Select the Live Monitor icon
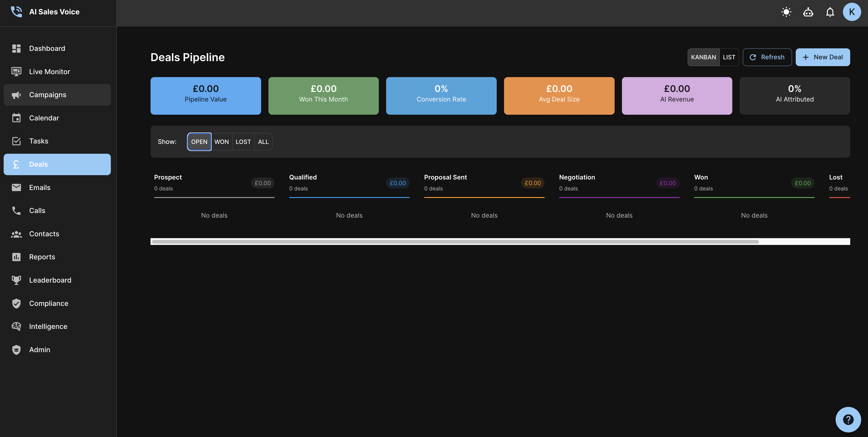Image resolution: width=868 pixels, height=437 pixels. click(x=16, y=71)
